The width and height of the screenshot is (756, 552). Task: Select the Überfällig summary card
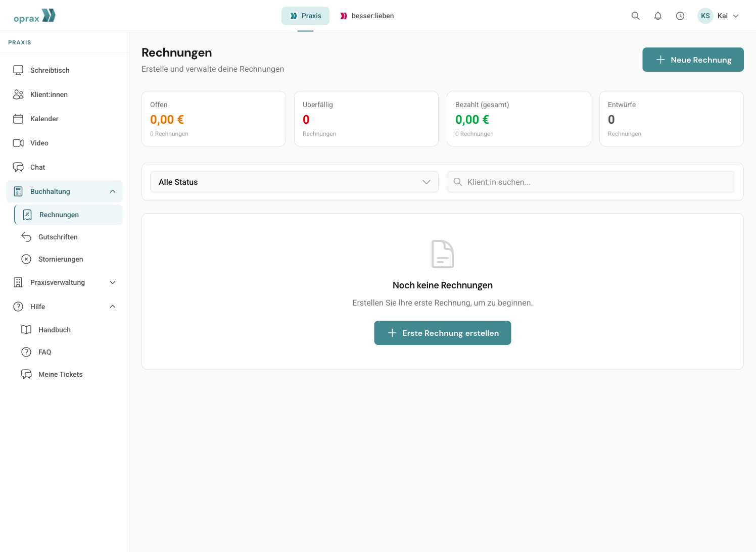tap(366, 119)
